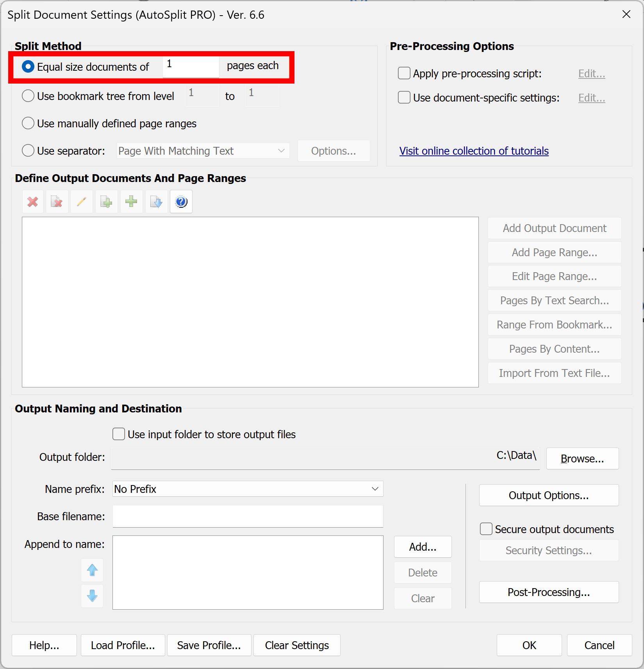The width and height of the screenshot is (644, 669).
Task: Open the Page With Matching Text dropdown
Action: (203, 151)
